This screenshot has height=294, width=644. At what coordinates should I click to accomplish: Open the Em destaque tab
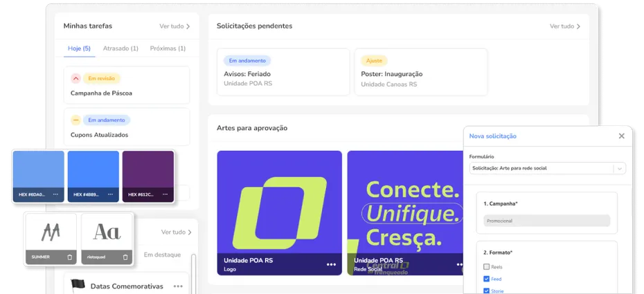pyautogui.click(x=162, y=255)
